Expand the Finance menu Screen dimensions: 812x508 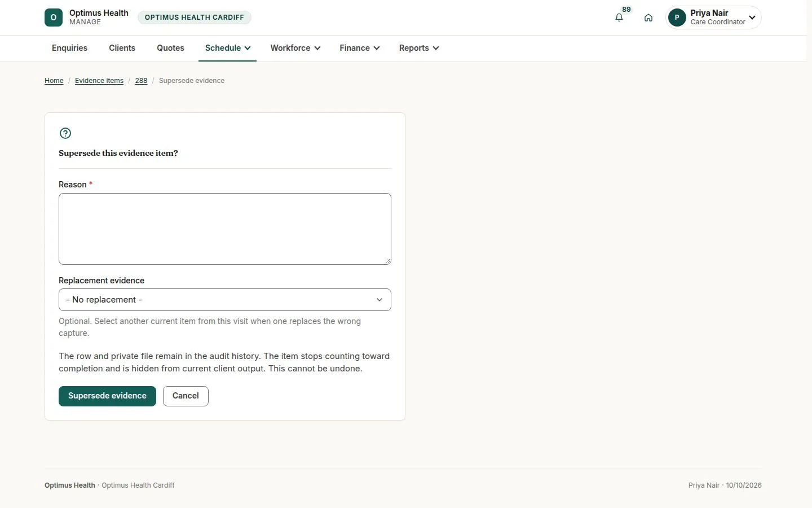pos(360,48)
